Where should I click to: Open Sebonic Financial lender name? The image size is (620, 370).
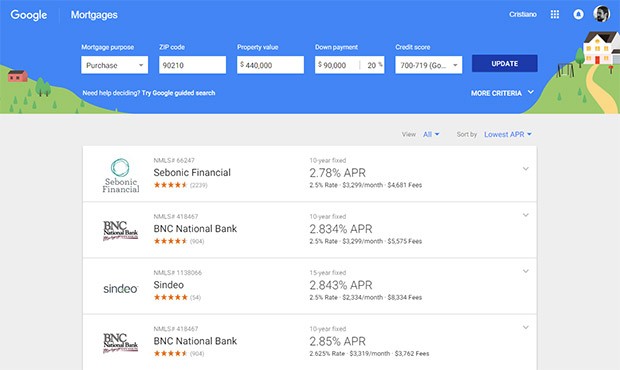[x=192, y=172]
